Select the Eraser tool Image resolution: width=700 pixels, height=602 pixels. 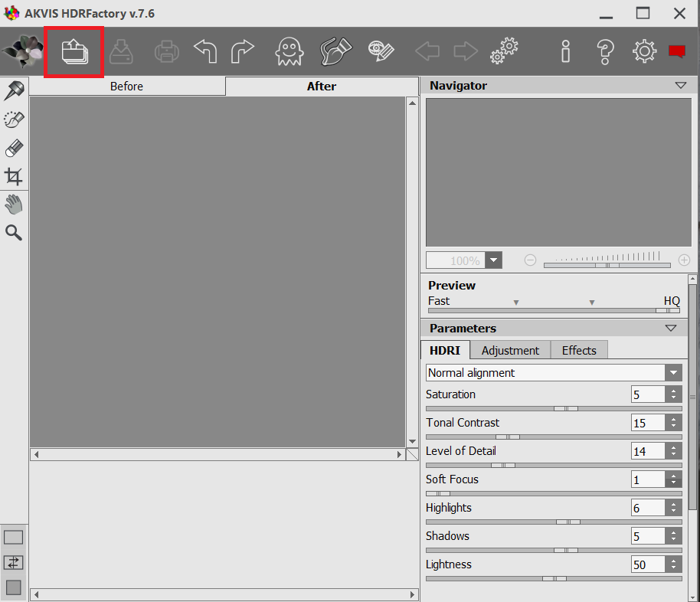pyautogui.click(x=14, y=148)
